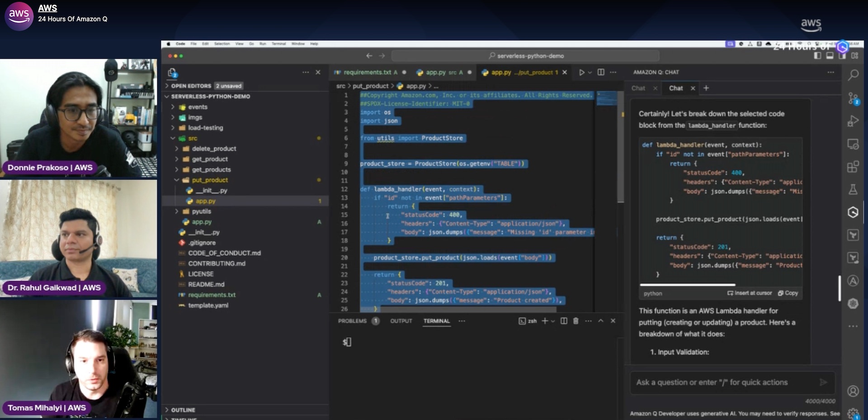
Task: Close the Explorer side bar X
Action: click(x=318, y=72)
